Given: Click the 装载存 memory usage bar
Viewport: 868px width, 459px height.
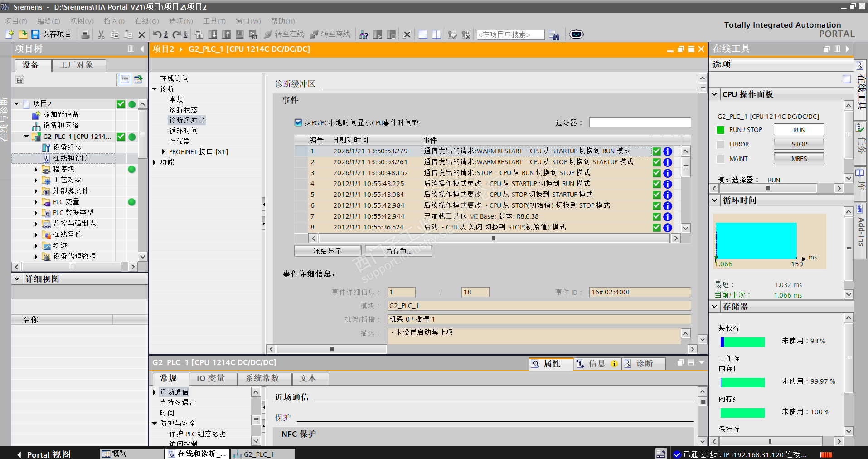Looking at the screenshot, I should pos(742,342).
